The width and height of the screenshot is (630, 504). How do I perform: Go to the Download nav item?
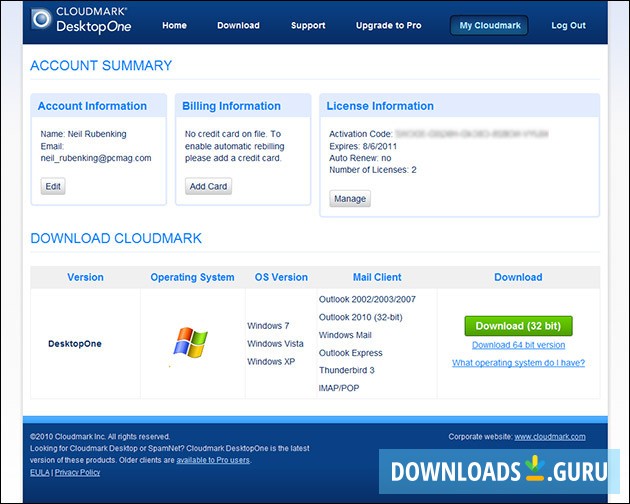point(238,25)
